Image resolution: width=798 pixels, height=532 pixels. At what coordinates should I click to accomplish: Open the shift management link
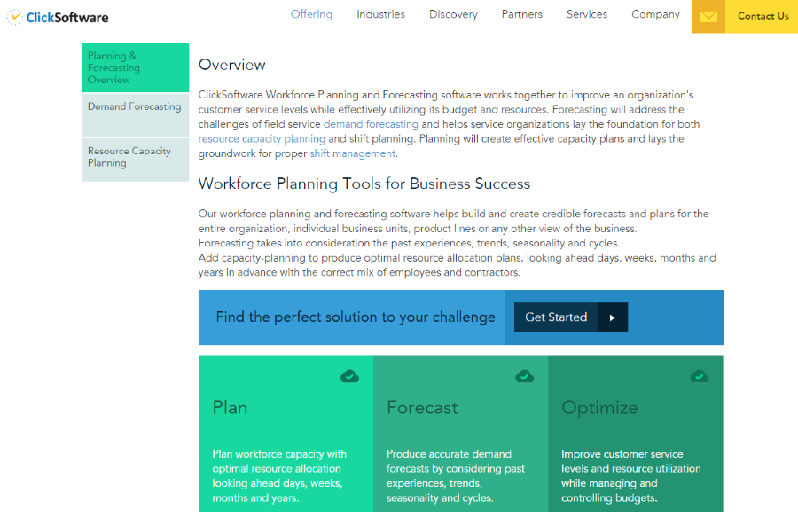[x=352, y=153]
